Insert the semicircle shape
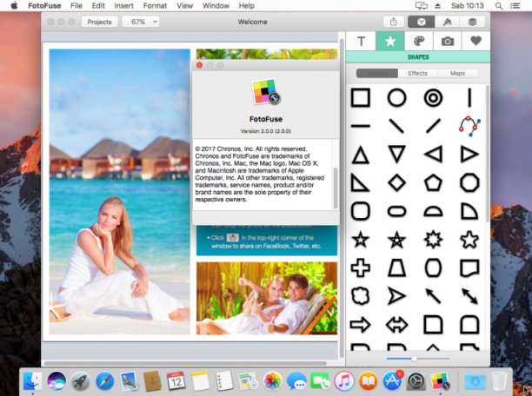 pyautogui.click(x=433, y=211)
